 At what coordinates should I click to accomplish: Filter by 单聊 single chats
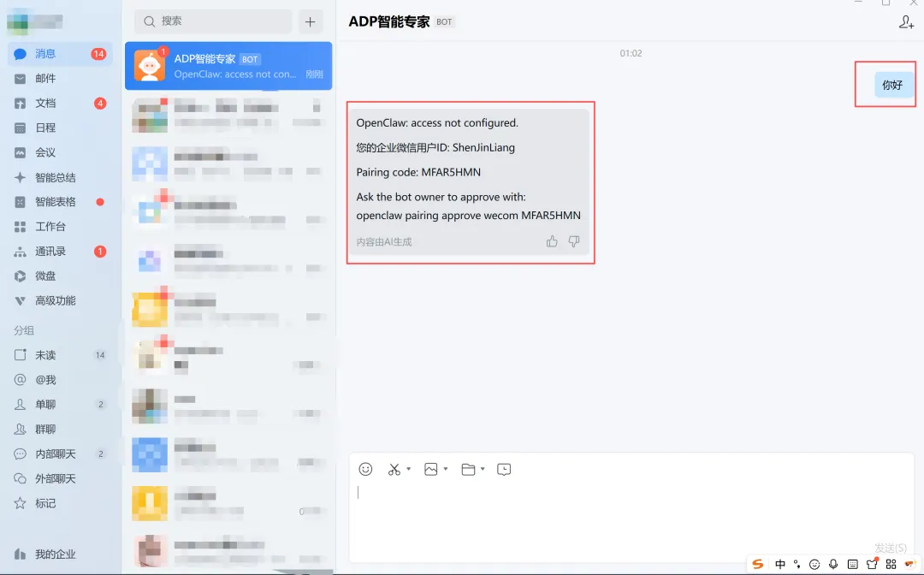click(x=59, y=405)
